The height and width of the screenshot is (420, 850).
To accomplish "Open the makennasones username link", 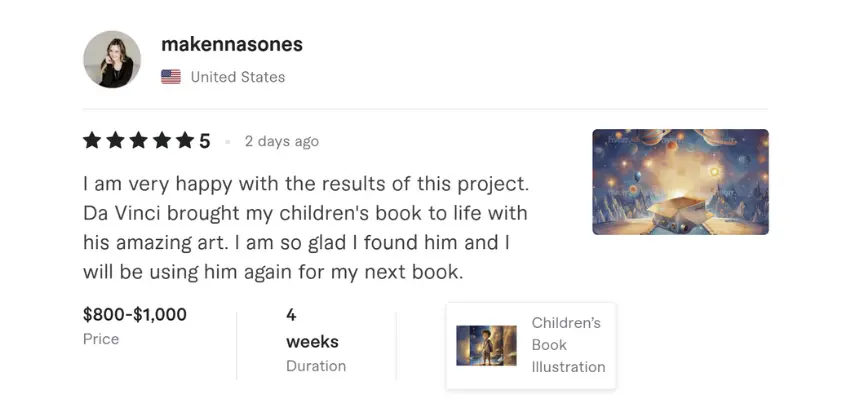I will coord(231,45).
